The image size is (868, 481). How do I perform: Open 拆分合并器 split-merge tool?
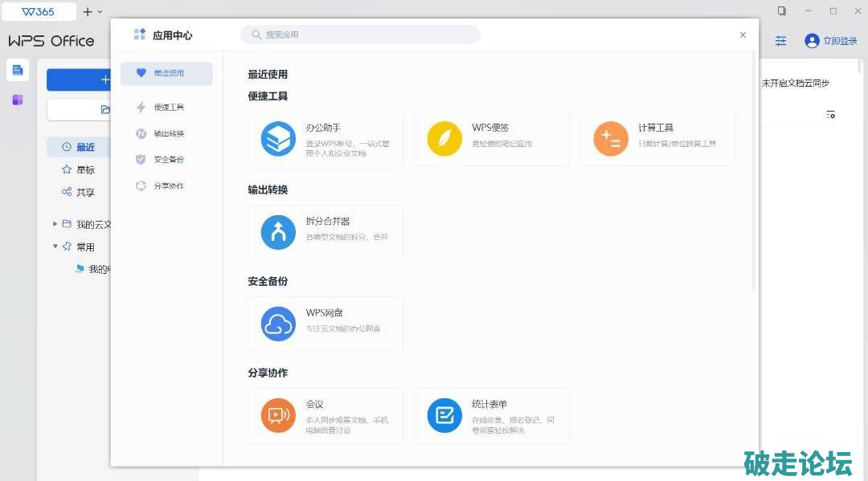point(278,233)
